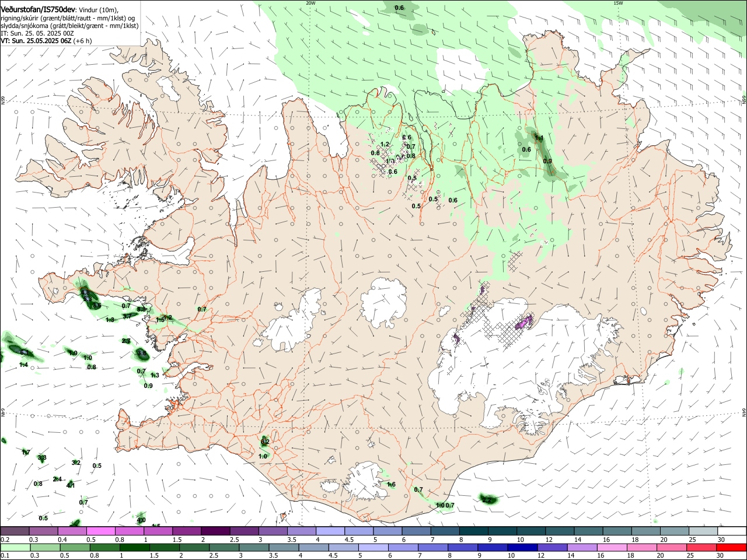Click the 'slydda/snjókoma' legend description line
The image size is (747, 560).
pyautogui.click(x=69, y=26)
